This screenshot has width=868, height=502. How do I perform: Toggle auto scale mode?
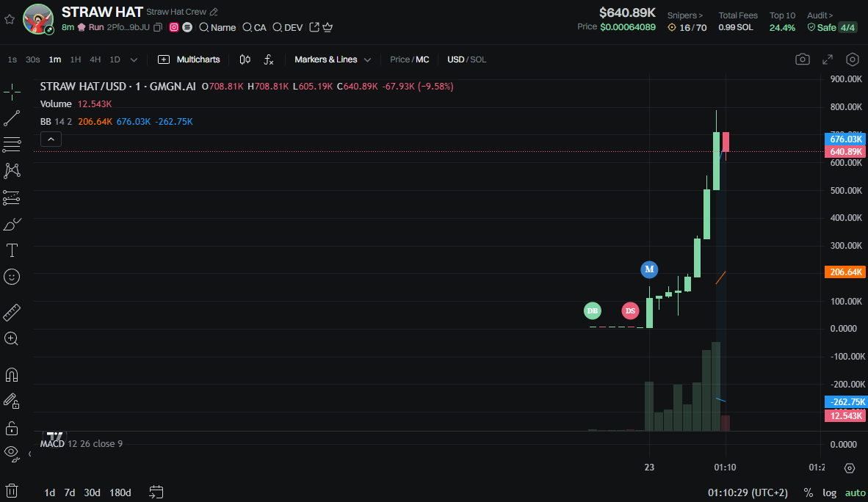point(856,492)
